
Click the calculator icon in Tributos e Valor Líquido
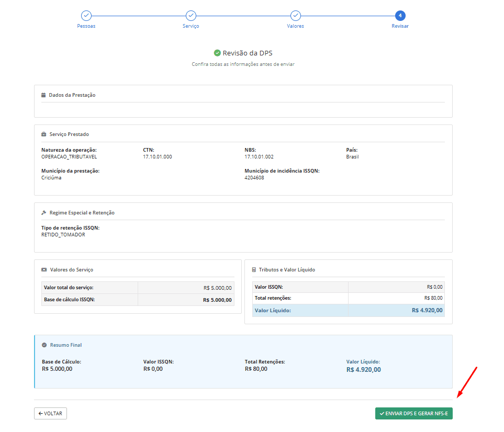[254, 270]
